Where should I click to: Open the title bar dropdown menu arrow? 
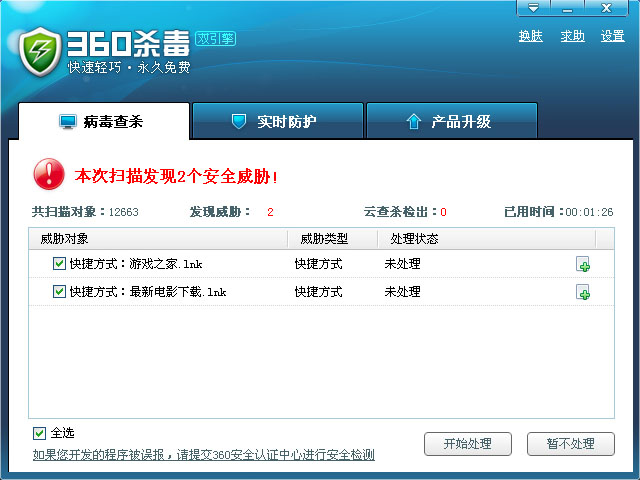coord(533,8)
